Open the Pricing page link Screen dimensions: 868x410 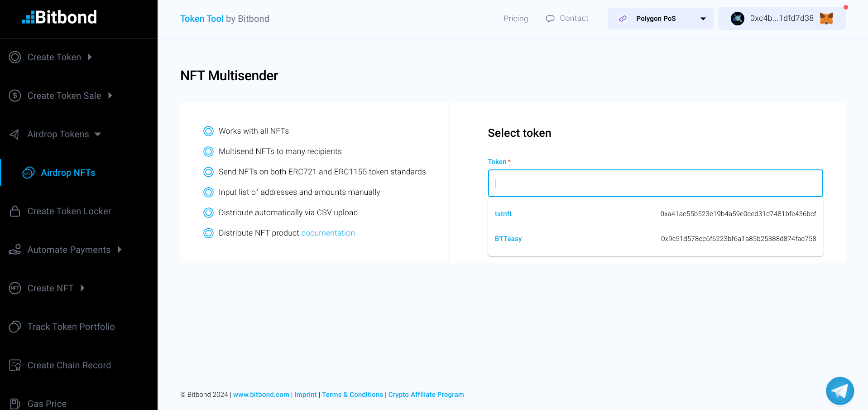pyautogui.click(x=516, y=19)
